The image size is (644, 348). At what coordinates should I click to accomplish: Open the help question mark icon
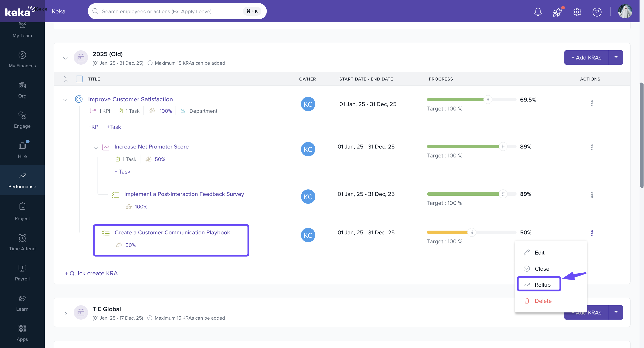point(597,12)
